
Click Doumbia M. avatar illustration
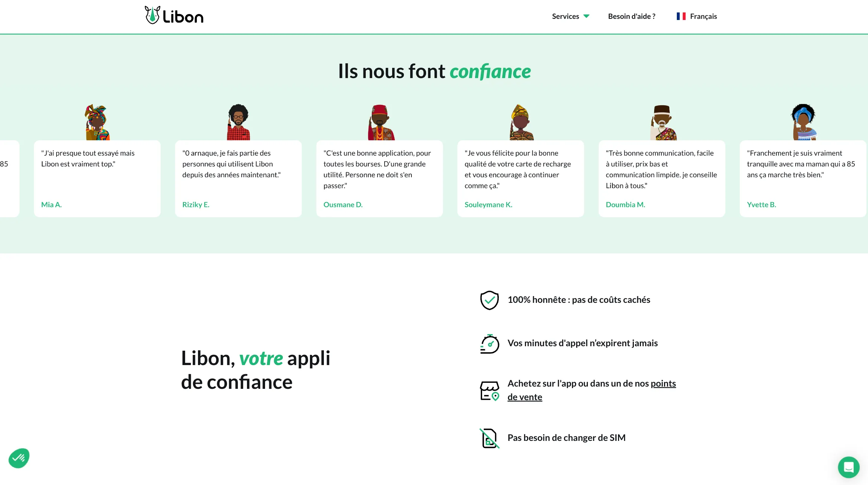point(663,122)
